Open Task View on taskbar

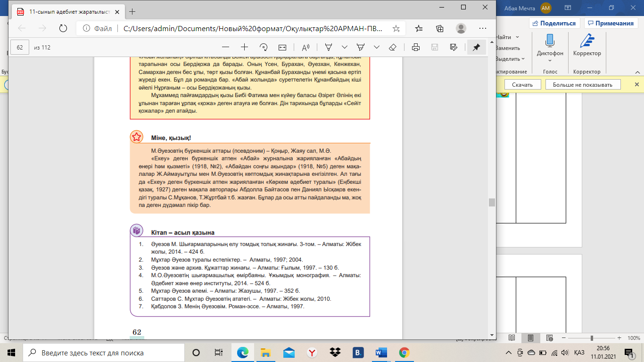coord(219,353)
